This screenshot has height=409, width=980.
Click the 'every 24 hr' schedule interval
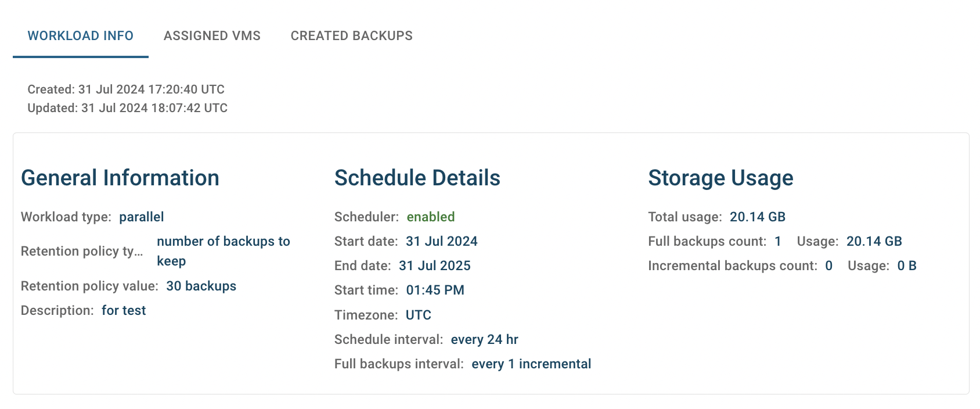click(485, 339)
